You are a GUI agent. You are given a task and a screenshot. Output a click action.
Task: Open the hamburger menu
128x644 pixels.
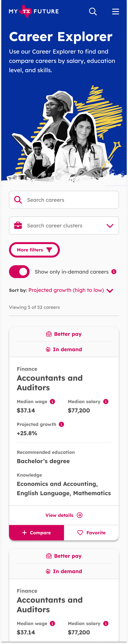[x=115, y=12]
